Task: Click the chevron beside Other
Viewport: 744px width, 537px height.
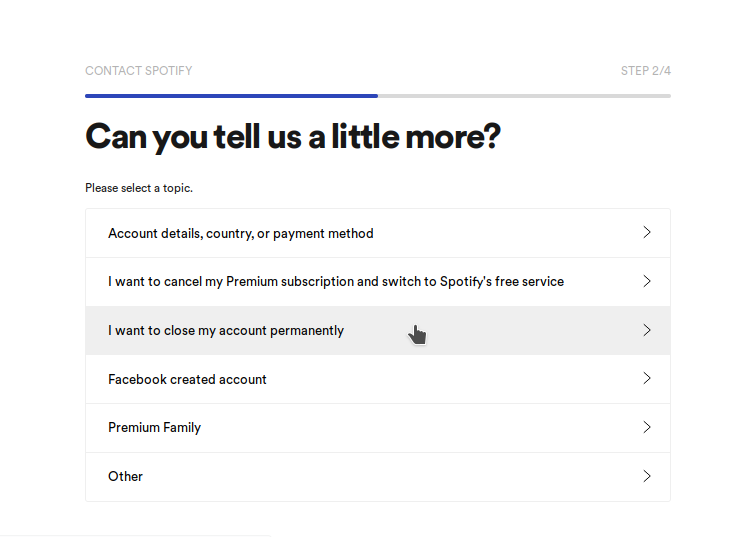Action: [x=647, y=476]
